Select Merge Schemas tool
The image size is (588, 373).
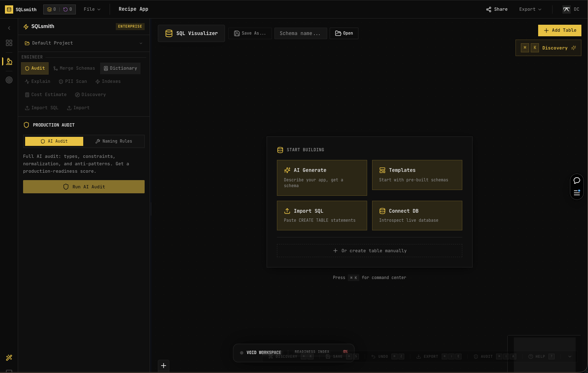tap(74, 68)
